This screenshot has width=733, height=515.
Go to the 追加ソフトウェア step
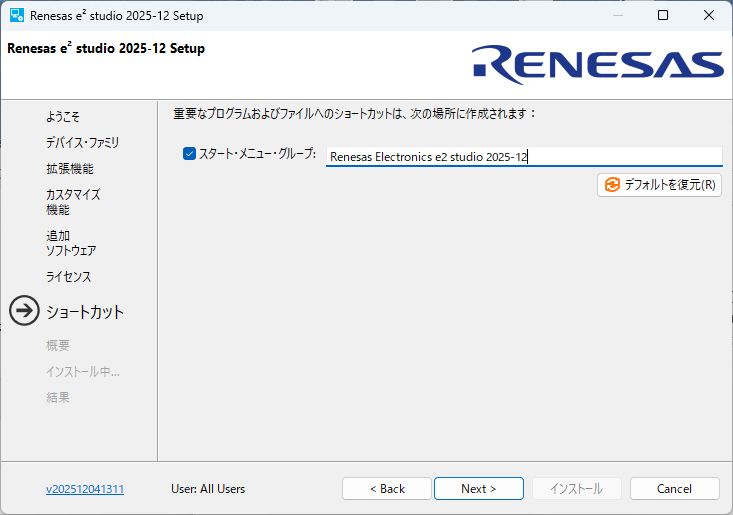[x=71, y=243]
